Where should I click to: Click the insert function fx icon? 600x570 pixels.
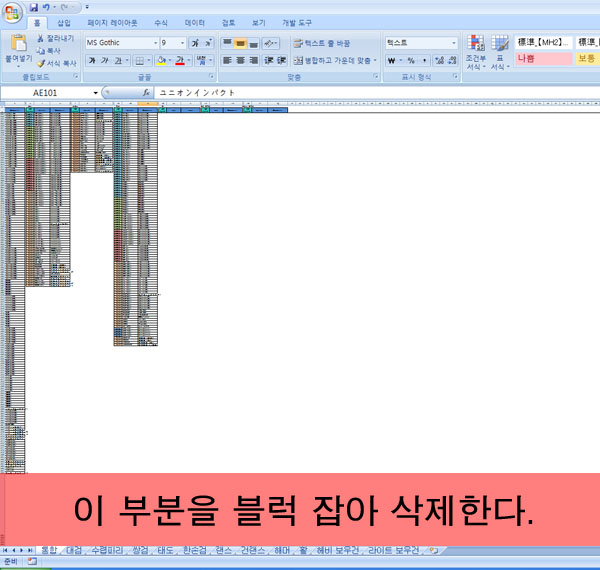(146, 93)
